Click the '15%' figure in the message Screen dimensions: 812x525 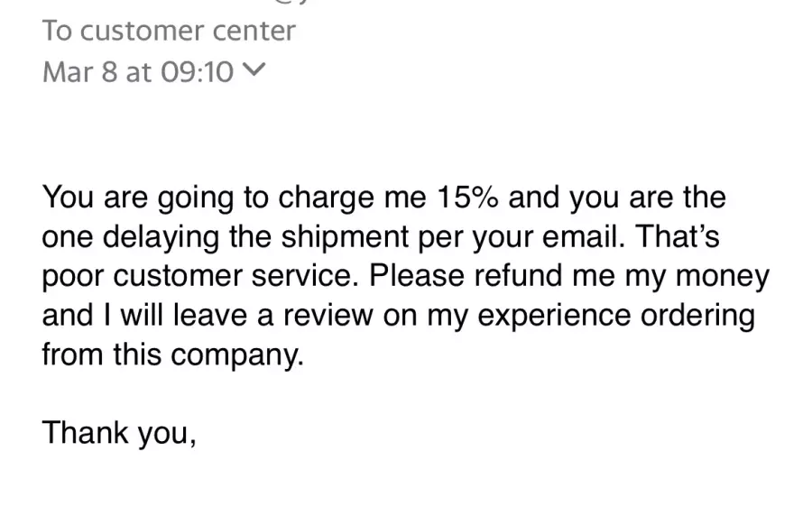point(468,198)
